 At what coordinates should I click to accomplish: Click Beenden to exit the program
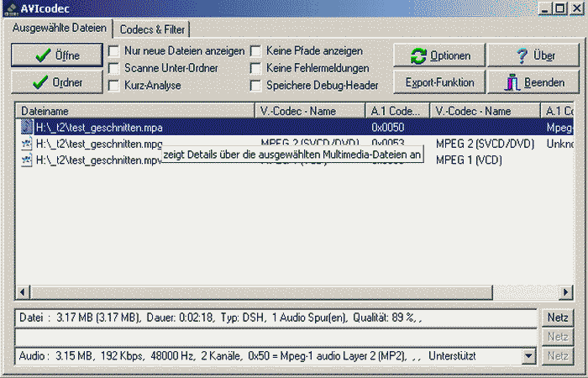tap(533, 82)
